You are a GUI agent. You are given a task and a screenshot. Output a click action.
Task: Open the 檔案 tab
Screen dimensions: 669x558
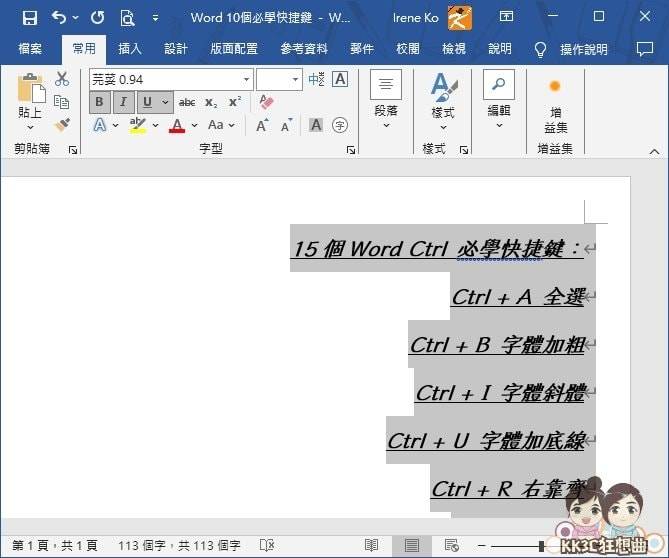point(30,49)
